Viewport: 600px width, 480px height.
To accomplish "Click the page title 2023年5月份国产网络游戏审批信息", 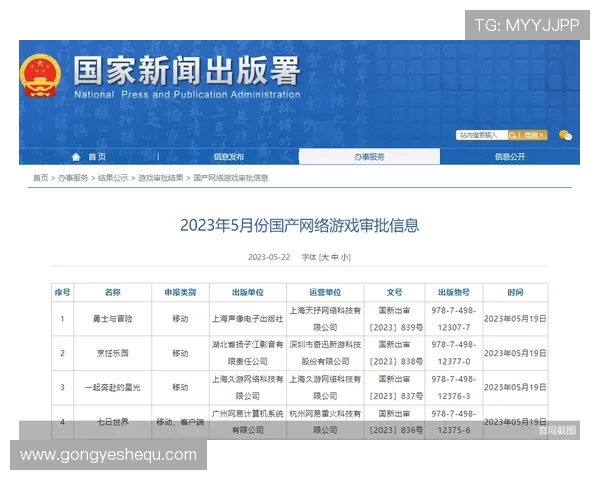I will click(x=300, y=225).
